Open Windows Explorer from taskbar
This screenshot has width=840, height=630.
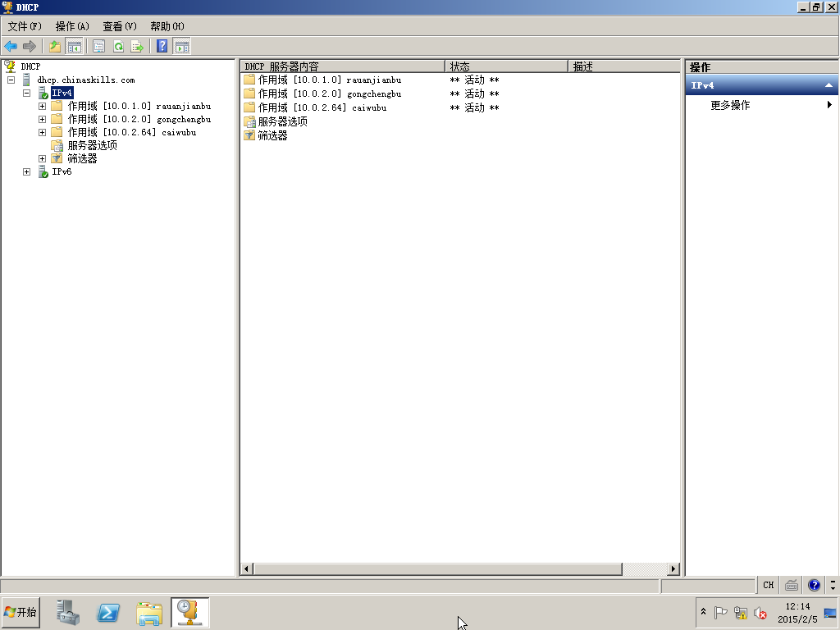pos(149,613)
